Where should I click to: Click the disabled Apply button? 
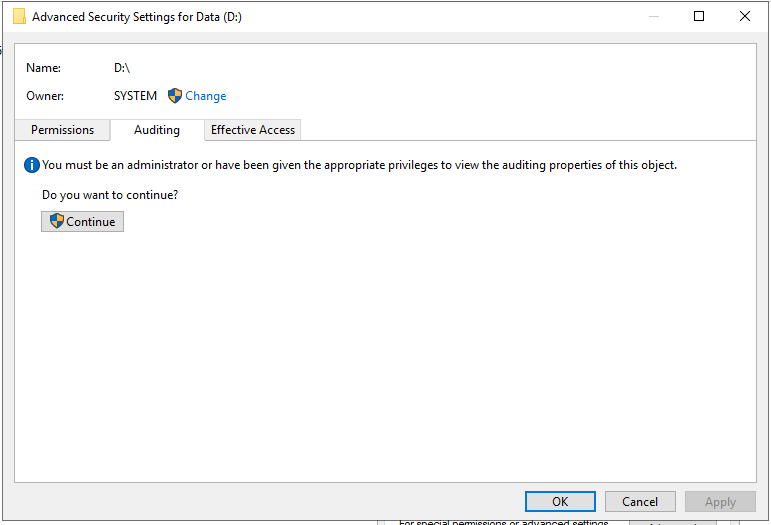[x=720, y=501]
